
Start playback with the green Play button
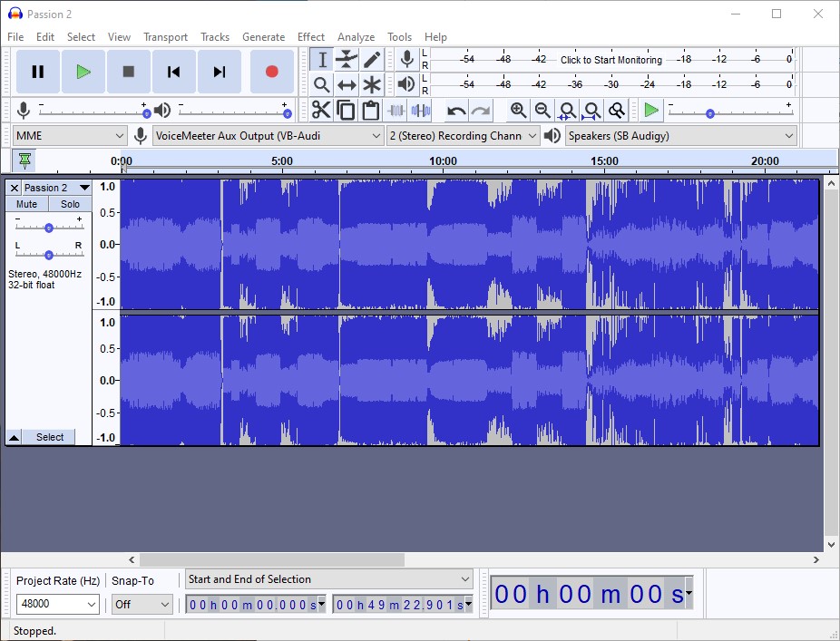click(x=83, y=72)
